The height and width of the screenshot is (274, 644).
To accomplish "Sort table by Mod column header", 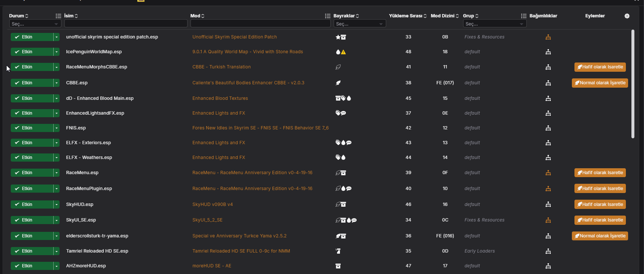I will pyautogui.click(x=198, y=16).
